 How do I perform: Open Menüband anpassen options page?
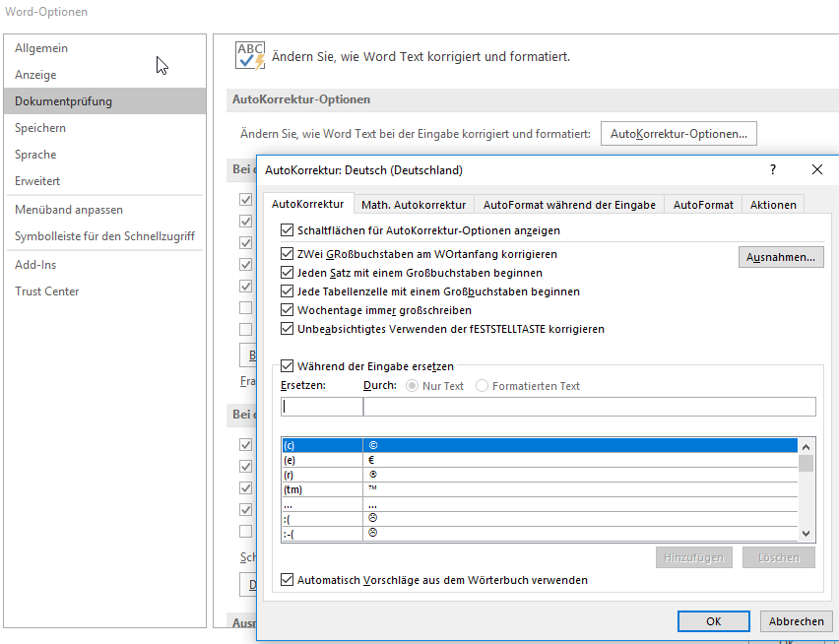104,210
